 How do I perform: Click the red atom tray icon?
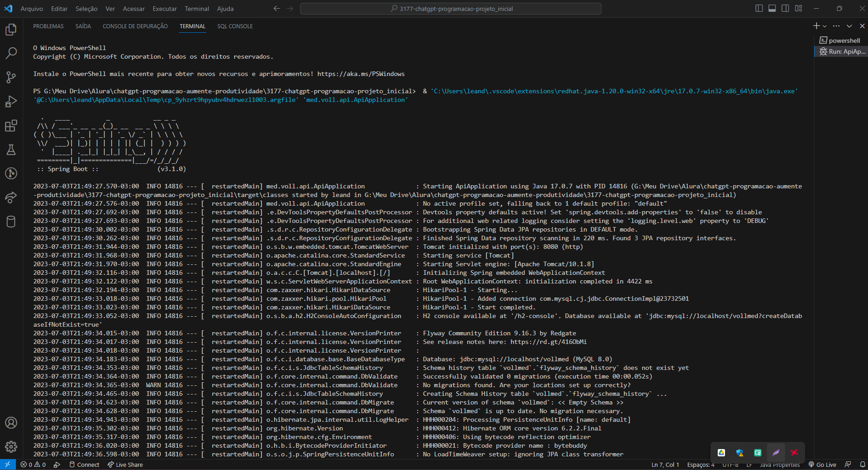[794, 452]
